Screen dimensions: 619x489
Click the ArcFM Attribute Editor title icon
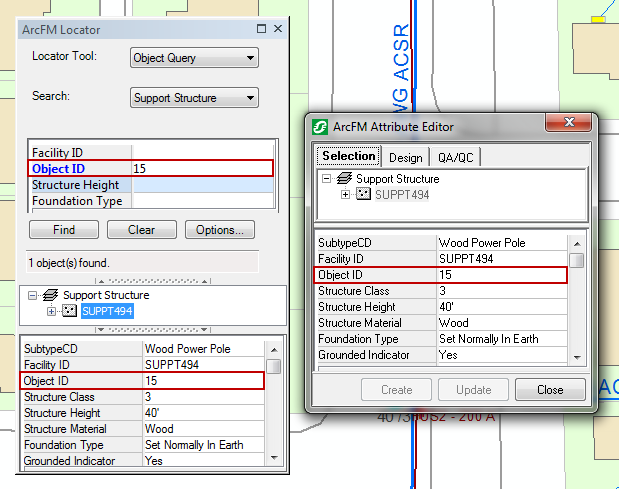pyautogui.click(x=320, y=127)
